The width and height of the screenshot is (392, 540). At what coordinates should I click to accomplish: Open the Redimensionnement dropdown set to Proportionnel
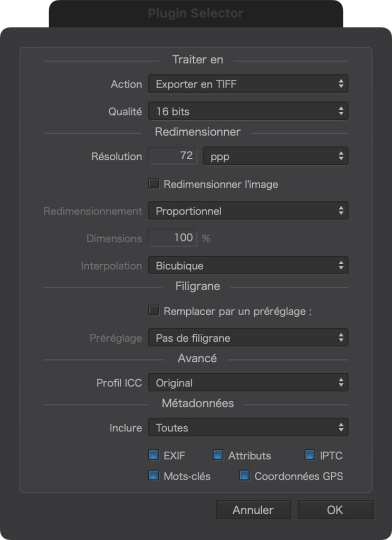248,210
